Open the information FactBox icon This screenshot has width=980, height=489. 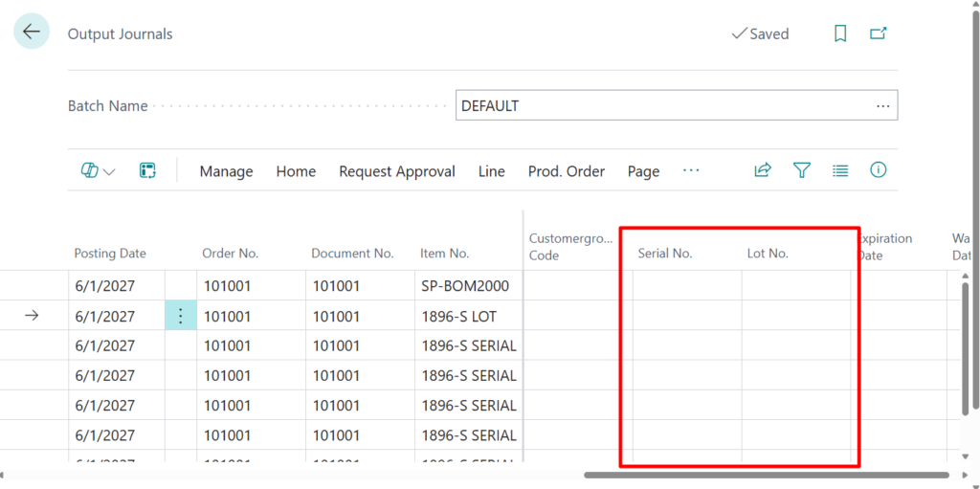pos(878,170)
